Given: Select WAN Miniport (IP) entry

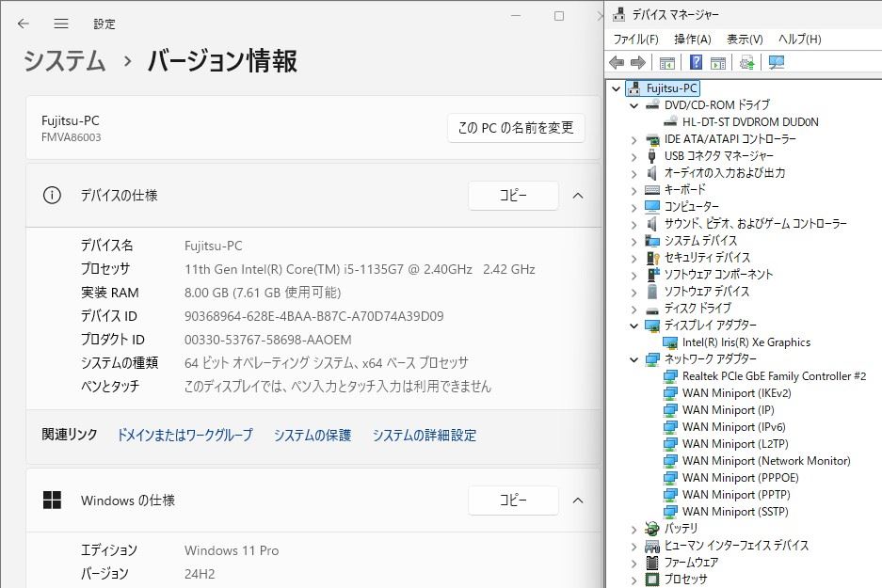Looking at the screenshot, I should coord(728,410).
